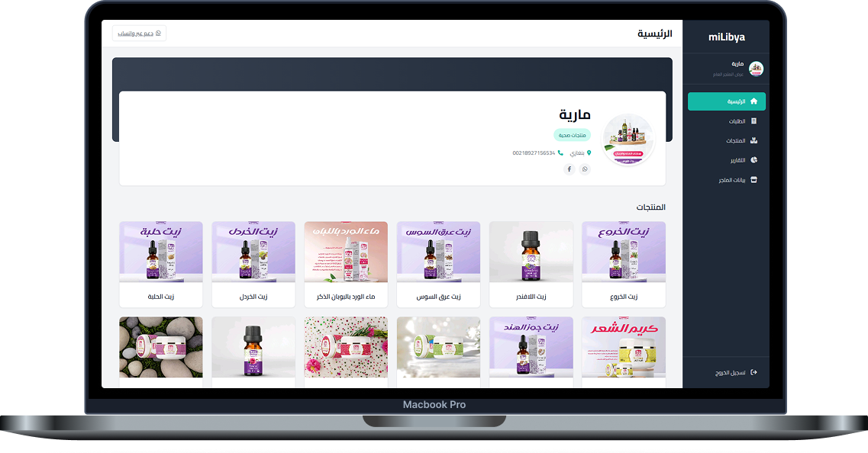Open the reports pie-chart icon beside التقارير
This screenshot has height=453, width=868.
(x=753, y=159)
